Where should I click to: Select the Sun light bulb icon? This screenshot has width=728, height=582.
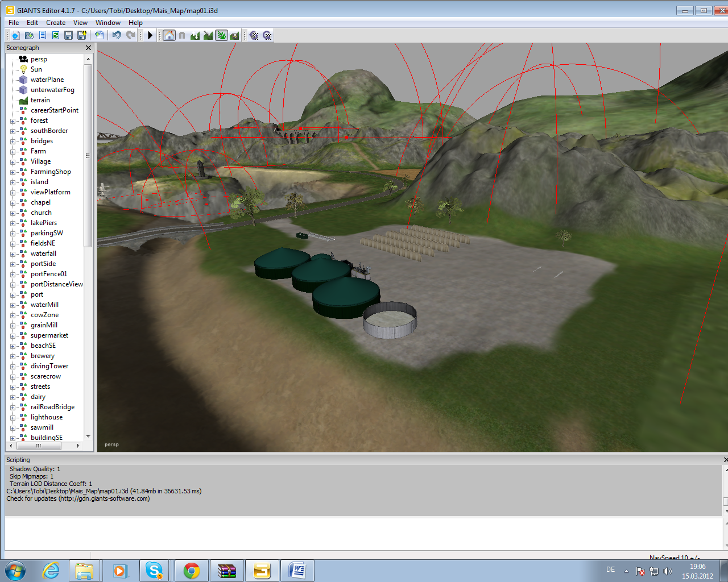(x=23, y=69)
